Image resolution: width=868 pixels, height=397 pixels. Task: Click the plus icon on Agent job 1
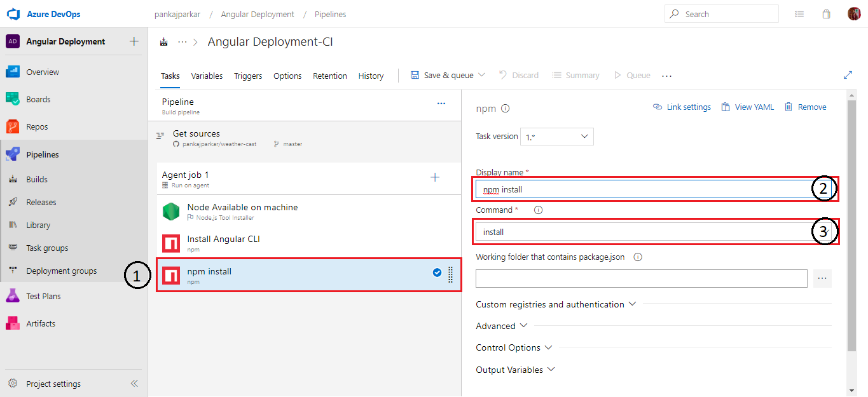pos(435,178)
